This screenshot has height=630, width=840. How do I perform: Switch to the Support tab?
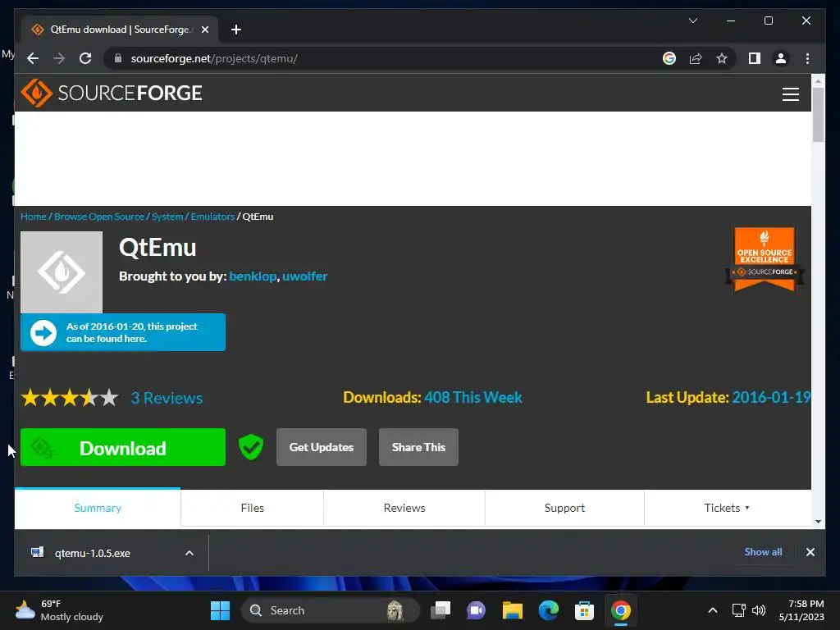point(564,508)
